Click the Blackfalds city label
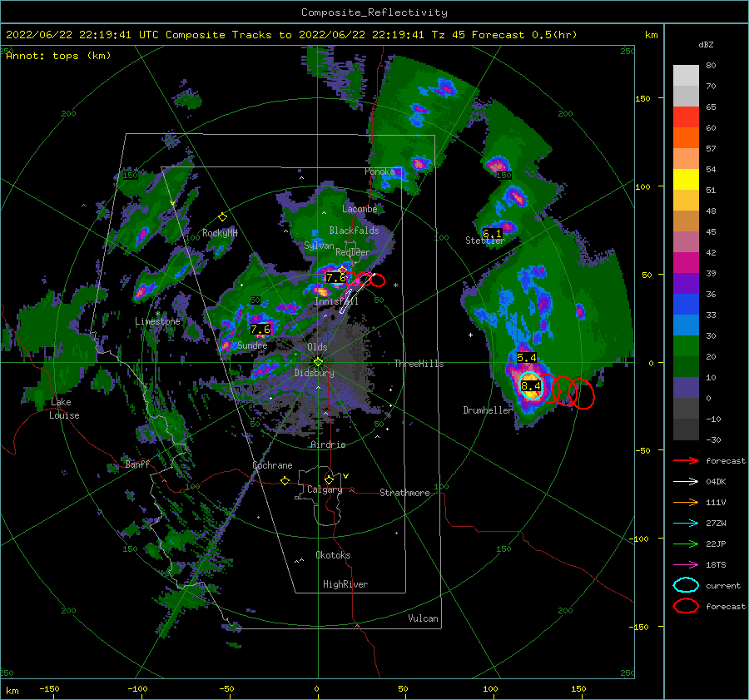This screenshot has width=749, height=700. click(354, 231)
